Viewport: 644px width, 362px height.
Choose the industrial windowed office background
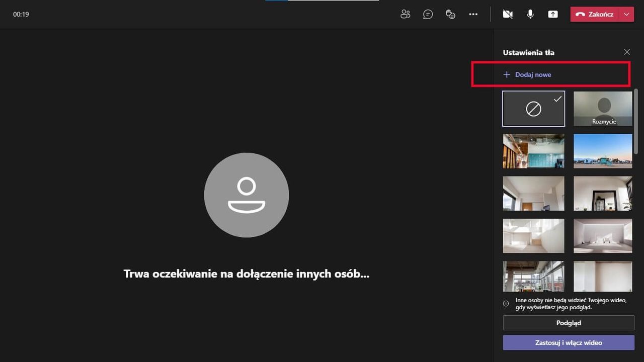534,276
